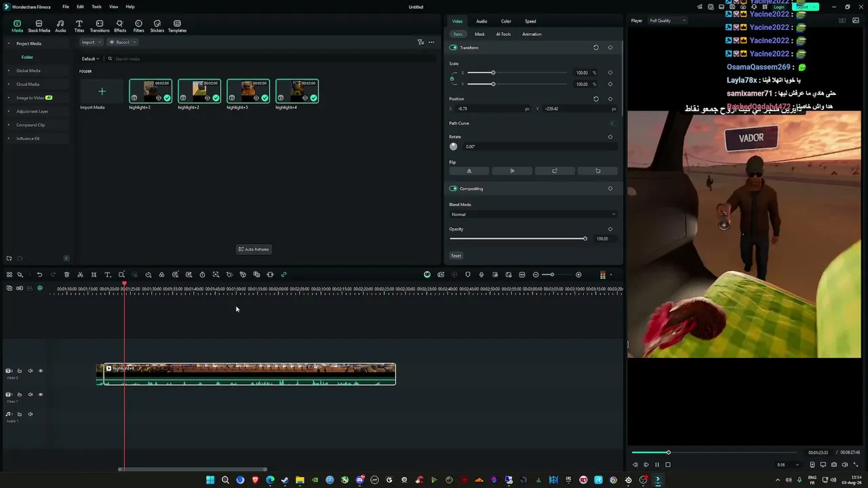868x488 pixels.
Task: Select the Crop tool in timeline toolbar
Action: [x=94, y=274]
